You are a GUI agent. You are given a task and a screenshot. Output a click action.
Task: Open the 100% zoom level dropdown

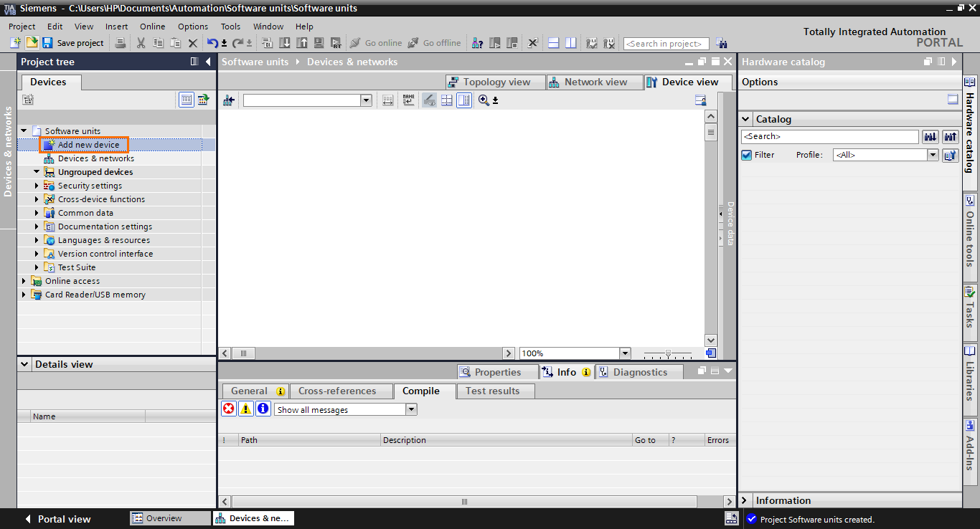(x=624, y=353)
